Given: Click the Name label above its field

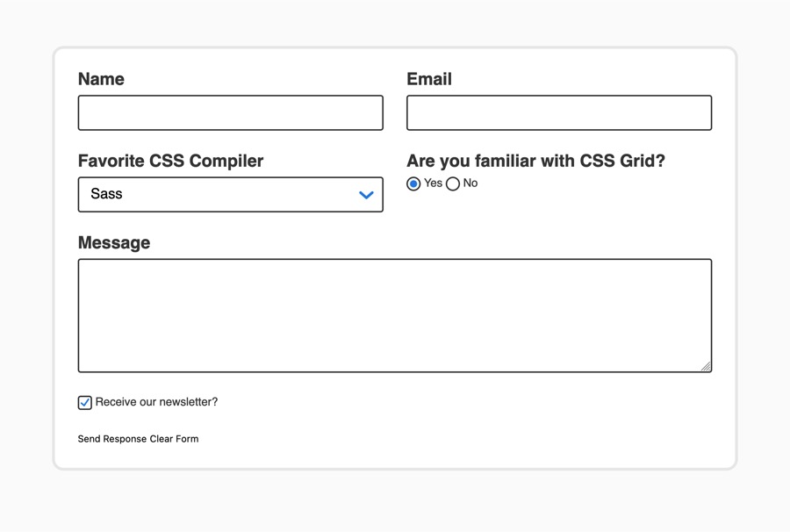Looking at the screenshot, I should [101, 79].
